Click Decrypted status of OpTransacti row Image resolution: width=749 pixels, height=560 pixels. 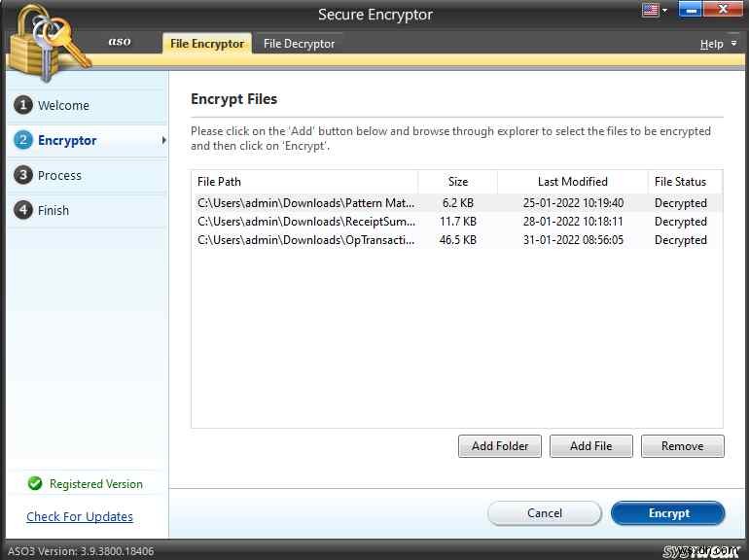(x=681, y=240)
